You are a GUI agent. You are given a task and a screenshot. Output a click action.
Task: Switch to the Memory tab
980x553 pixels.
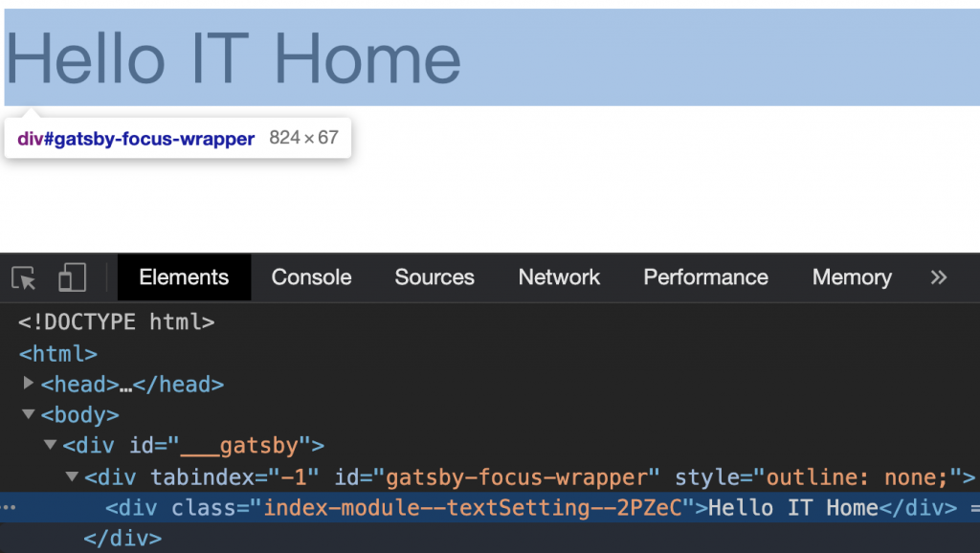pos(852,276)
